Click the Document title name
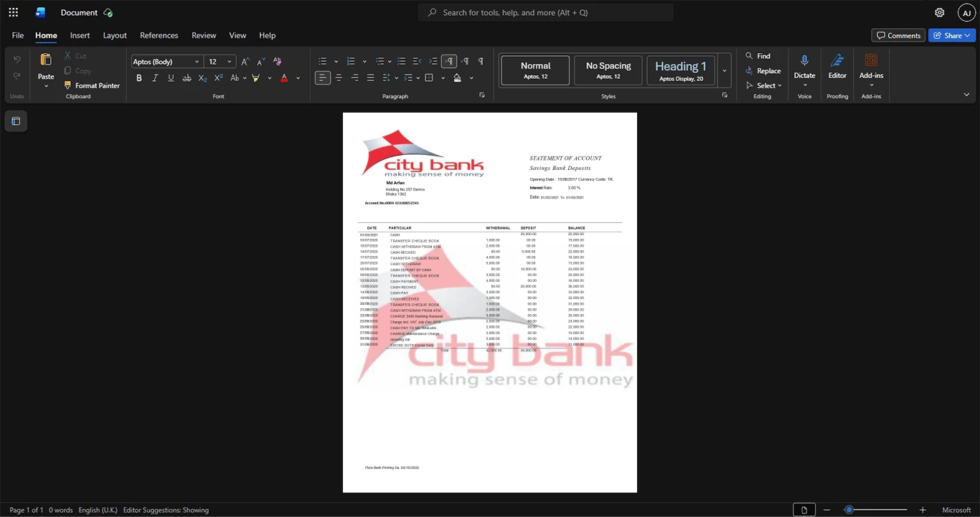 coord(79,12)
